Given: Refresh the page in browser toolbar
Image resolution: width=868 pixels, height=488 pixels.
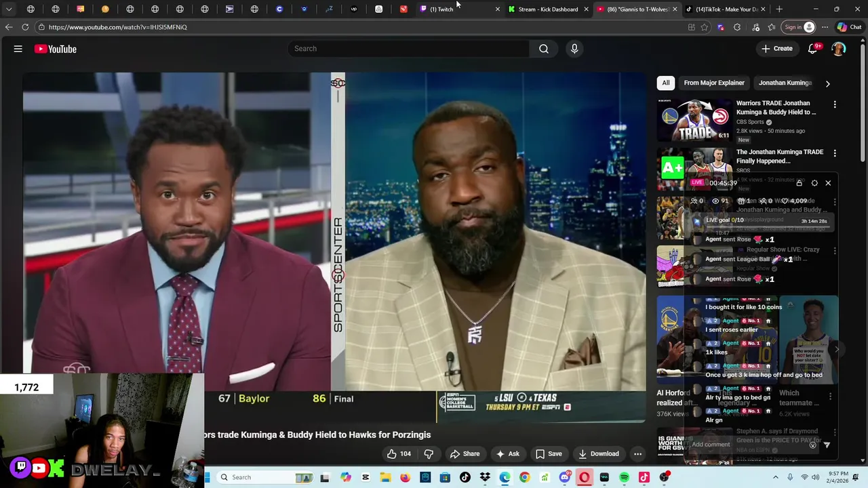Looking at the screenshot, I should 25,27.
